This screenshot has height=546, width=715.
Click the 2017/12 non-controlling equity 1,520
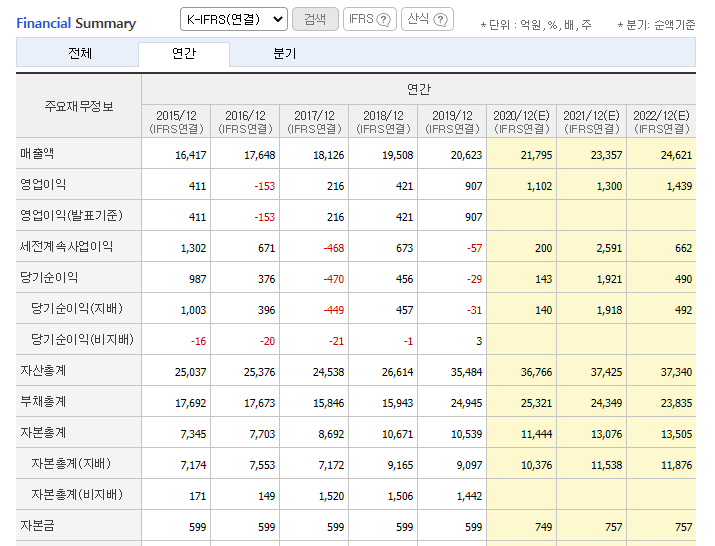[331, 496]
